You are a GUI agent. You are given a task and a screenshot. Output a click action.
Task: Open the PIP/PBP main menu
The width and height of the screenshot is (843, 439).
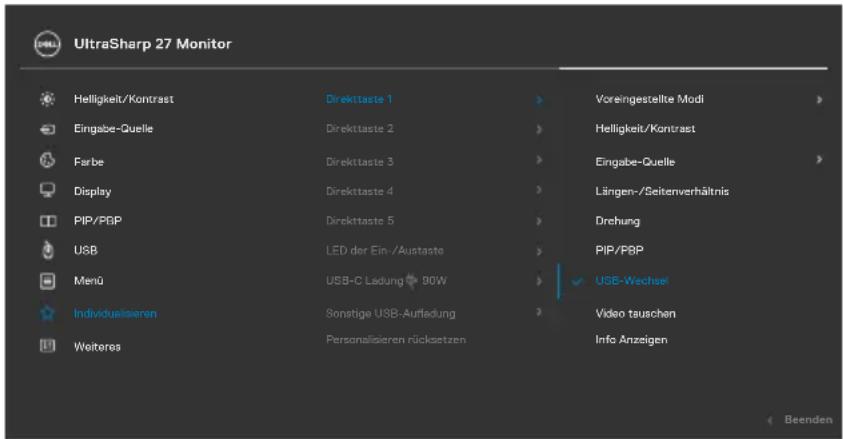(x=98, y=221)
